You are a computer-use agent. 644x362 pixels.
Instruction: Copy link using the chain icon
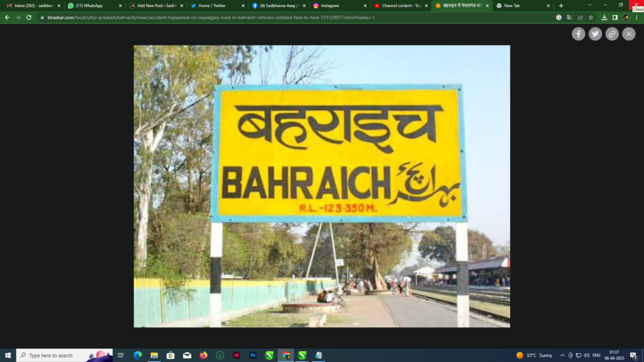coord(612,34)
